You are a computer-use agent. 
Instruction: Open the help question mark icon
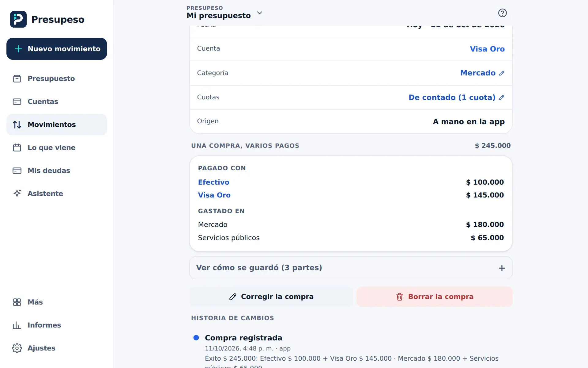pyautogui.click(x=502, y=13)
